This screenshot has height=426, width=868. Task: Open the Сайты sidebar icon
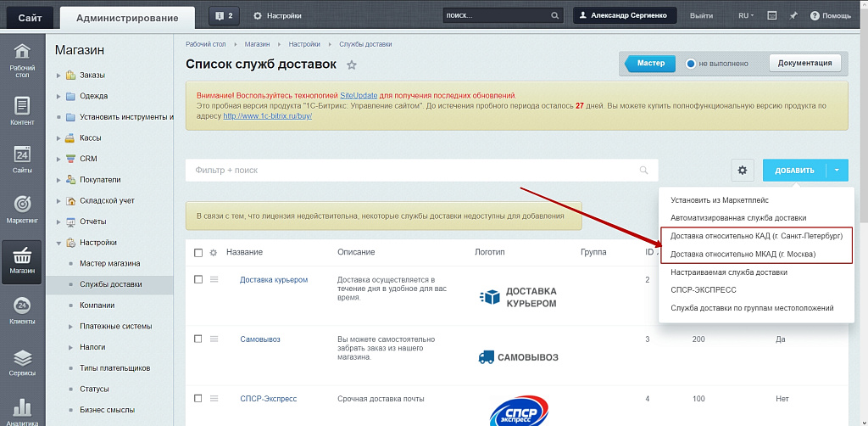[x=22, y=160]
